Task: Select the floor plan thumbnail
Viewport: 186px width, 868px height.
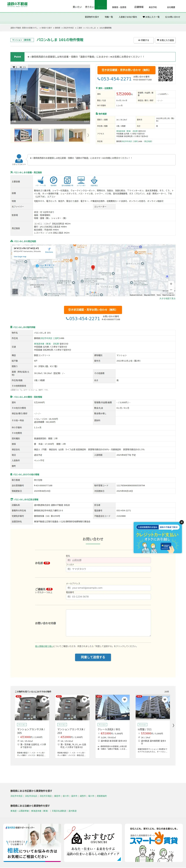Action: 41,135
